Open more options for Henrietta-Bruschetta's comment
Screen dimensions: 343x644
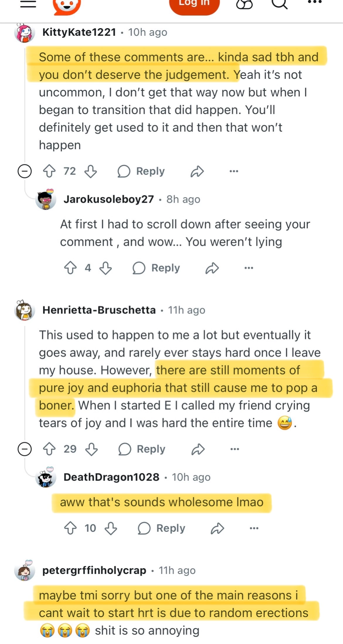(x=235, y=449)
